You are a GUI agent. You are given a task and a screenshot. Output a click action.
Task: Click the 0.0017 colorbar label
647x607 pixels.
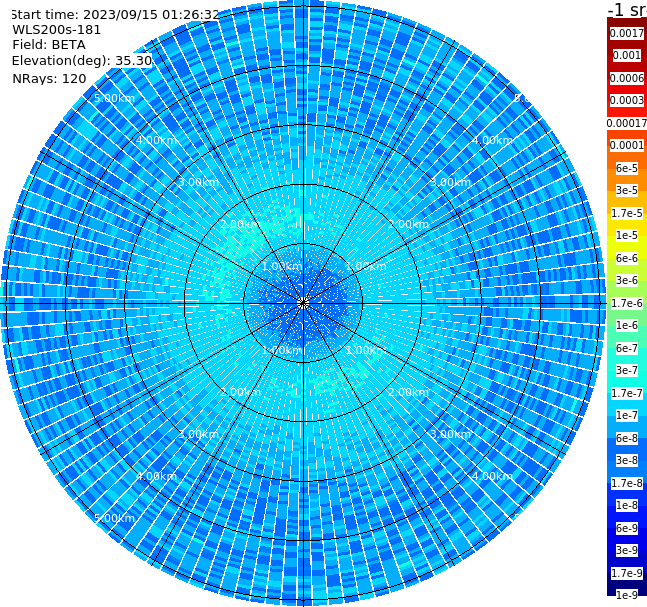627,33
